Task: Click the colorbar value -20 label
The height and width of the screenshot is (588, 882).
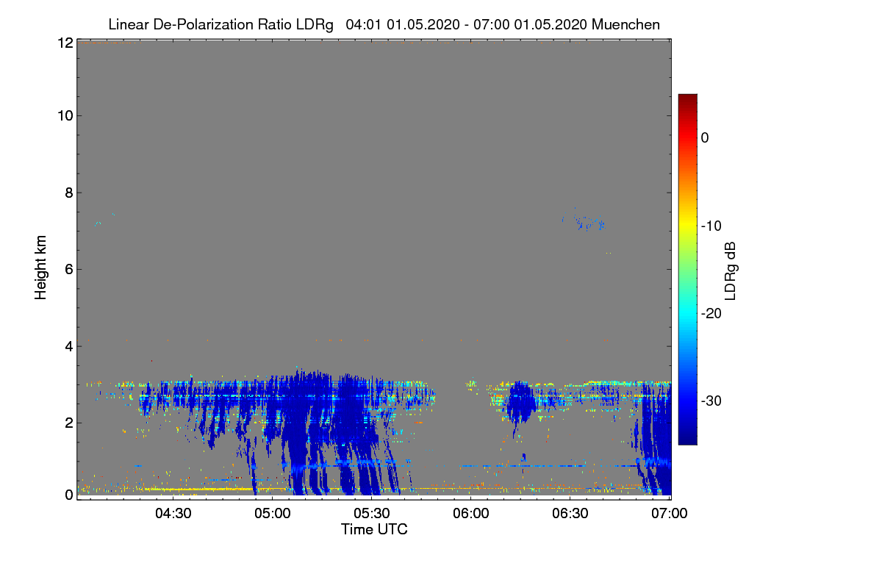Action: coord(711,313)
